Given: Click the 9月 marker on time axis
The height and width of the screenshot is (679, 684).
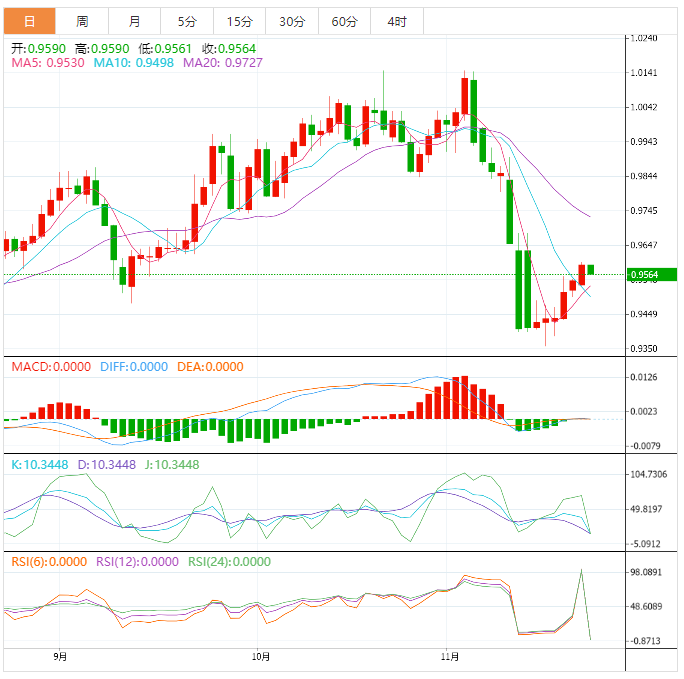Looking at the screenshot, I should tap(60, 657).
